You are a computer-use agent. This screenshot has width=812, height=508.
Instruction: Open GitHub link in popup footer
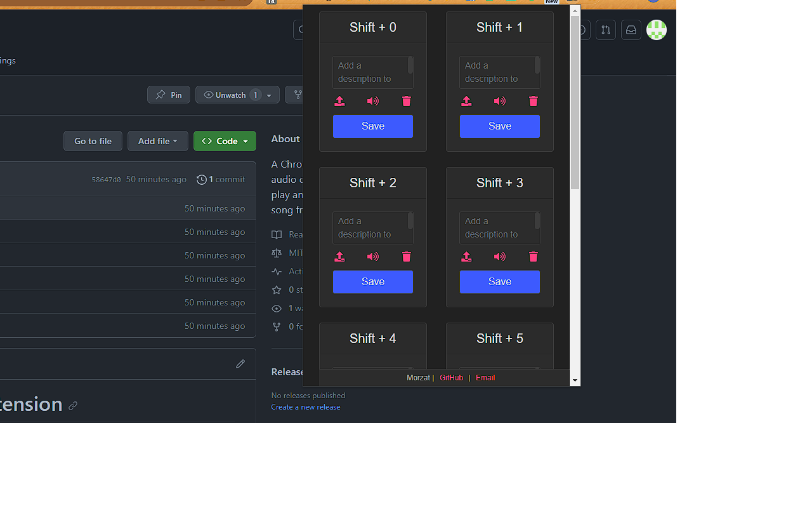point(452,378)
